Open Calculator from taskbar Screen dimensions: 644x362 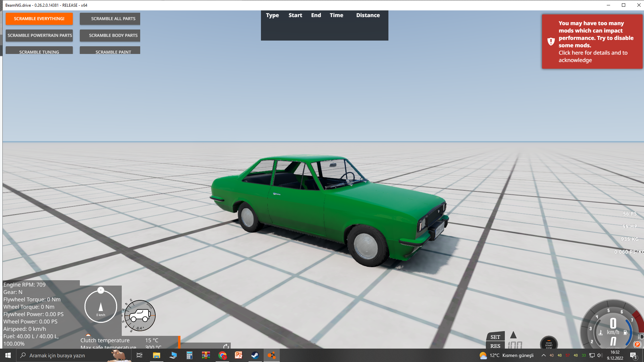coord(190,355)
